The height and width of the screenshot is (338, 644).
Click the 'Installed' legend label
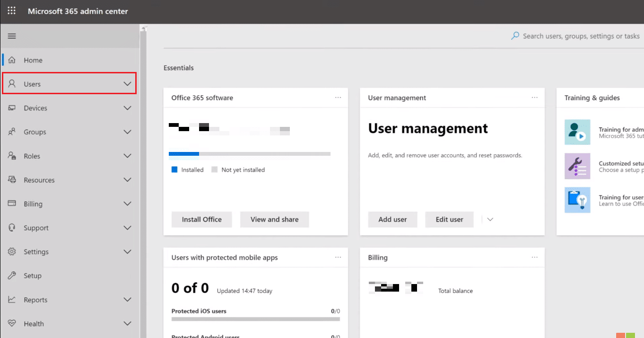(192, 169)
